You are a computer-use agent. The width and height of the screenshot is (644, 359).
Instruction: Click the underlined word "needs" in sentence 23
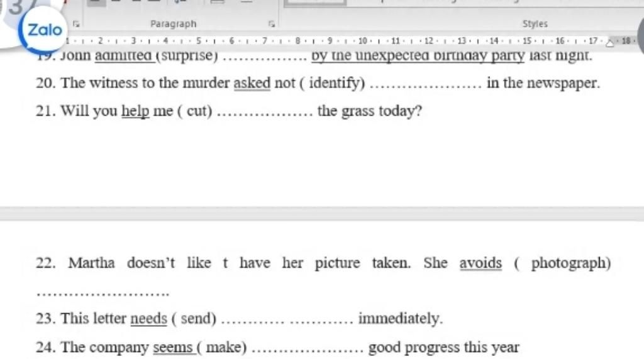148,318
